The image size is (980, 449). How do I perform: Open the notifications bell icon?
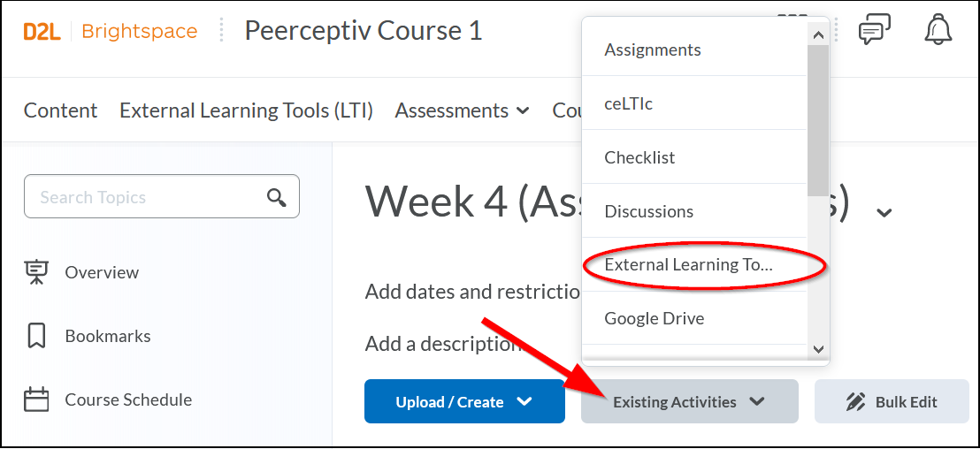pos(938,31)
